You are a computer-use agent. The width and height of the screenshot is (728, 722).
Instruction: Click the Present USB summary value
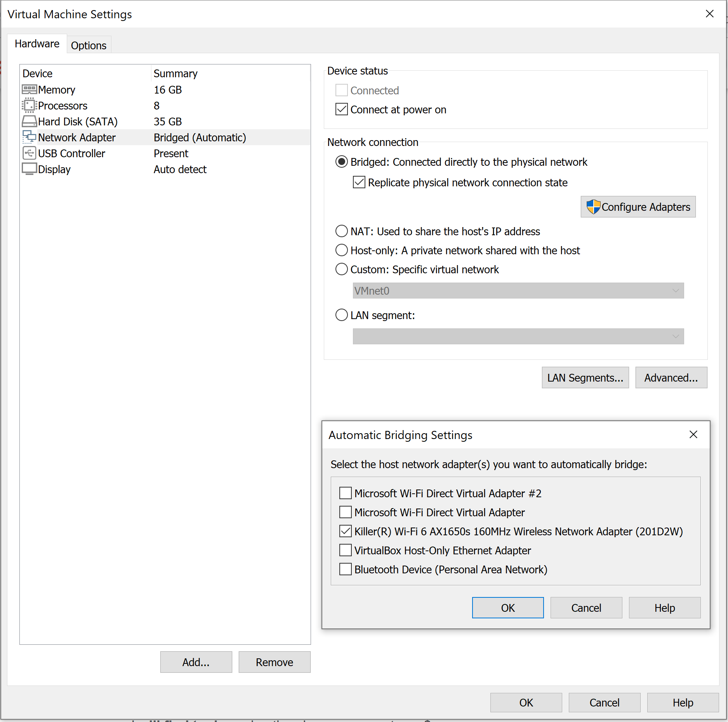click(x=171, y=153)
